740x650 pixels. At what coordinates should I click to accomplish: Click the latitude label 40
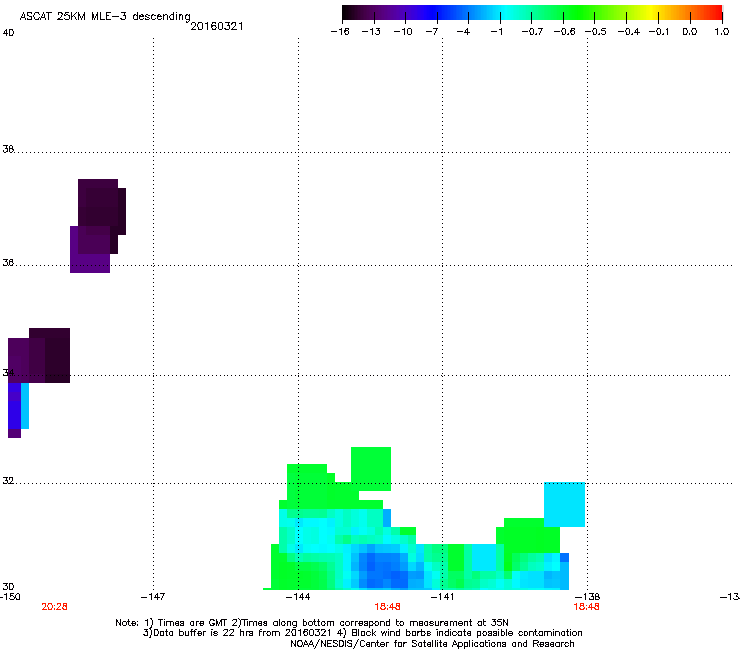click(x=8, y=33)
